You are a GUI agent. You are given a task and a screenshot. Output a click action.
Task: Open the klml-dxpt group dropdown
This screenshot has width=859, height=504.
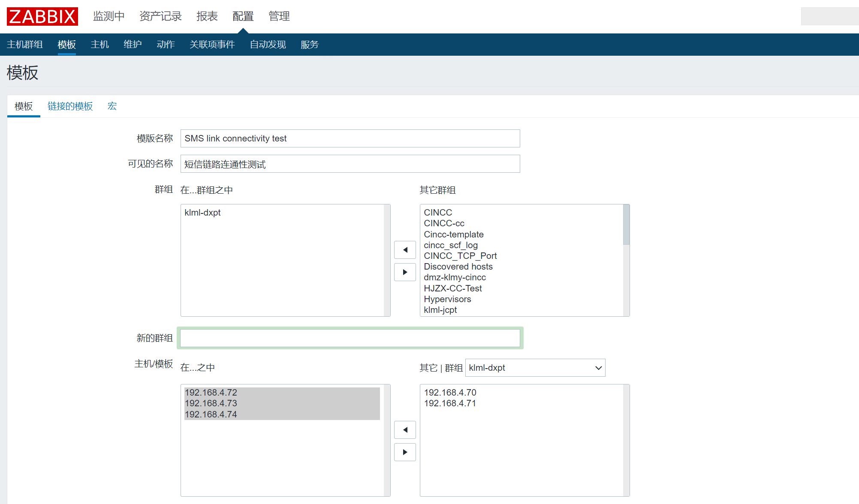(x=535, y=368)
